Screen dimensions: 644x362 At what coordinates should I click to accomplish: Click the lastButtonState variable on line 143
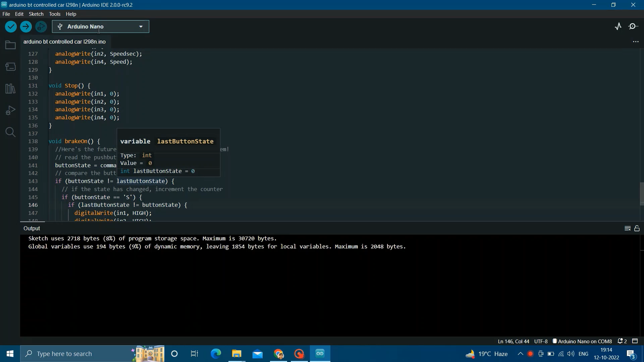(x=140, y=181)
